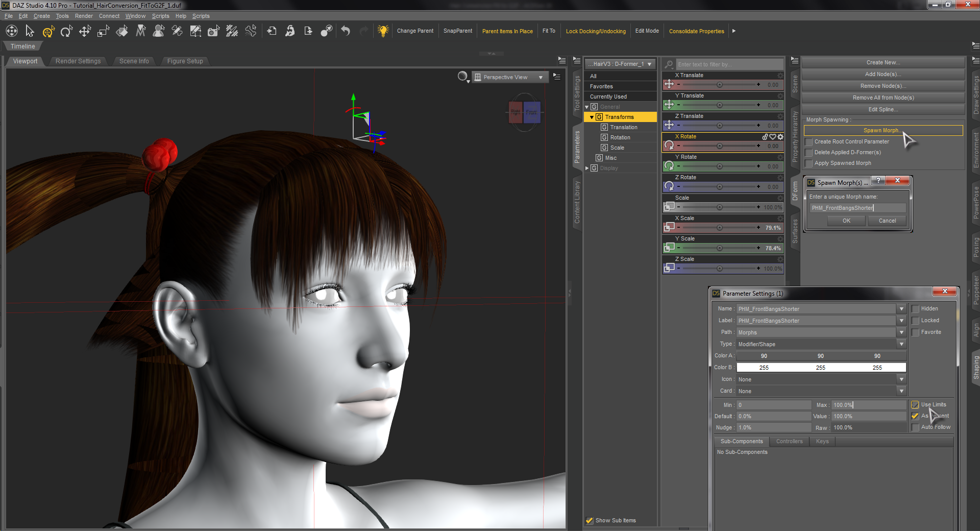Switch to the Render Settings tab
The image size is (980, 531).
click(x=78, y=61)
